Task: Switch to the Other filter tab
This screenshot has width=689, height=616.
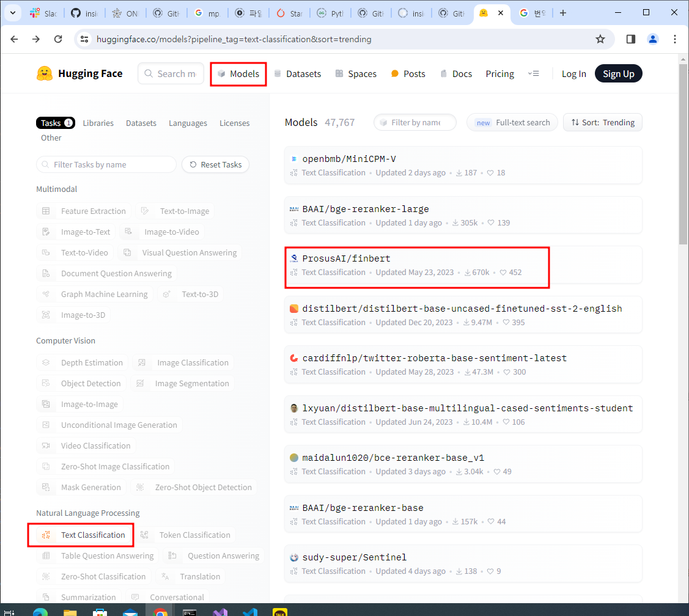Action: click(x=51, y=138)
